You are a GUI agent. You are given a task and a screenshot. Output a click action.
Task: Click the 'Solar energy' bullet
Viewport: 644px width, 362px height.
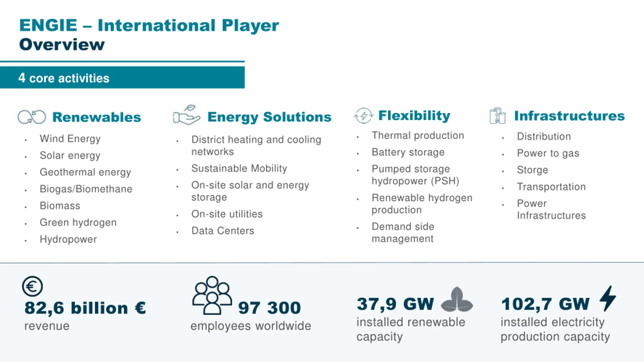coord(70,156)
